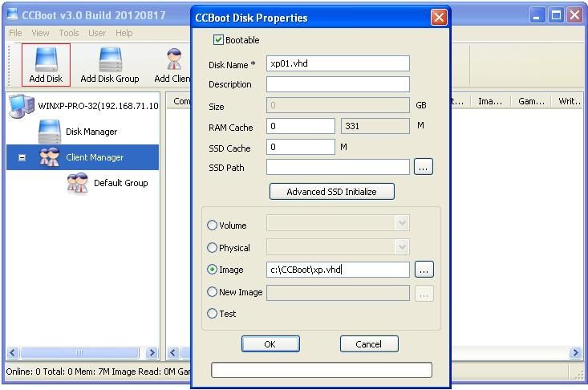
Task: Click the tree panel horizontal scrollbar thumb
Action: click(x=79, y=352)
